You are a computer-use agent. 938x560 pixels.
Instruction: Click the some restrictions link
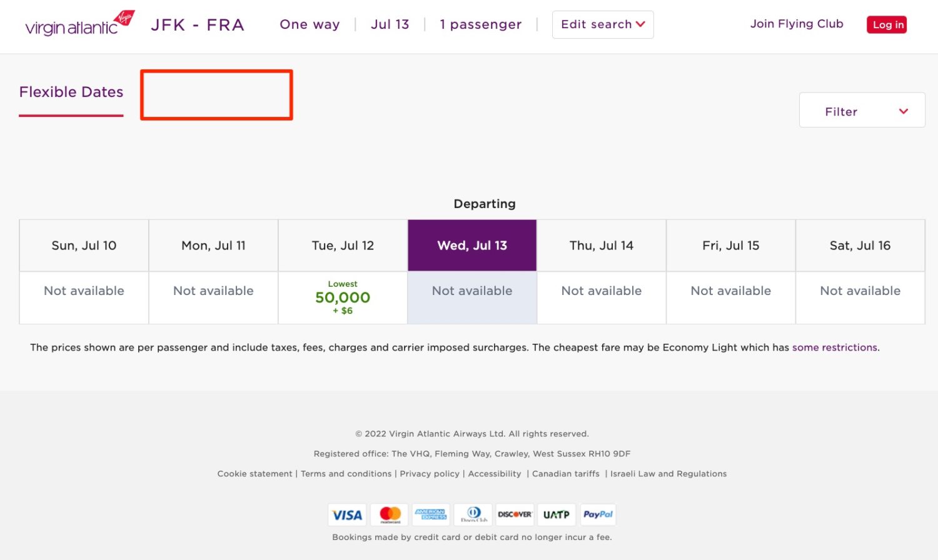(x=834, y=347)
